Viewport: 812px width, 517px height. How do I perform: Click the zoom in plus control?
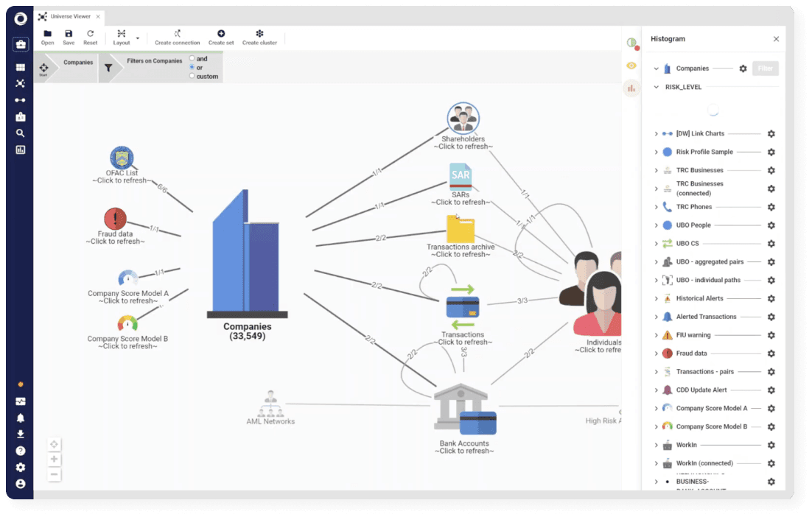pos(55,459)
